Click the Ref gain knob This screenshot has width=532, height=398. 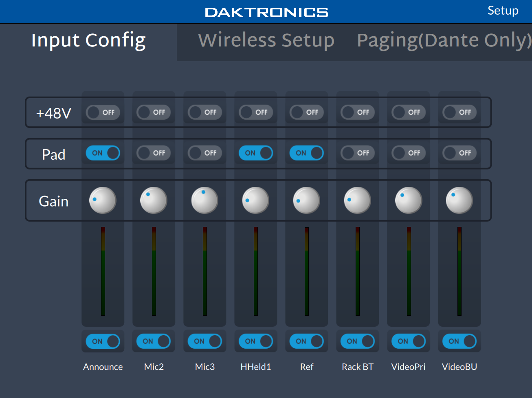pos(306,200)
